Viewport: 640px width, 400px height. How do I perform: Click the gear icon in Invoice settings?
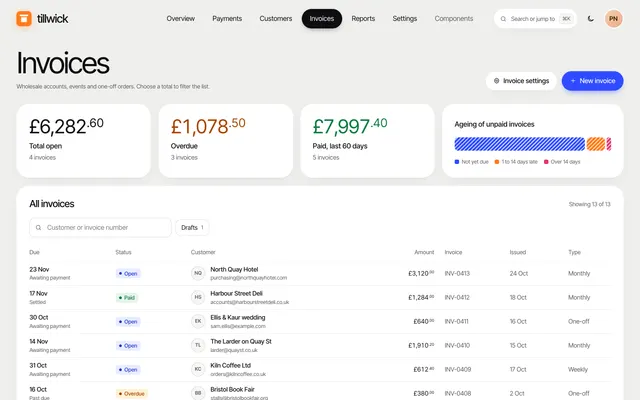496,81
